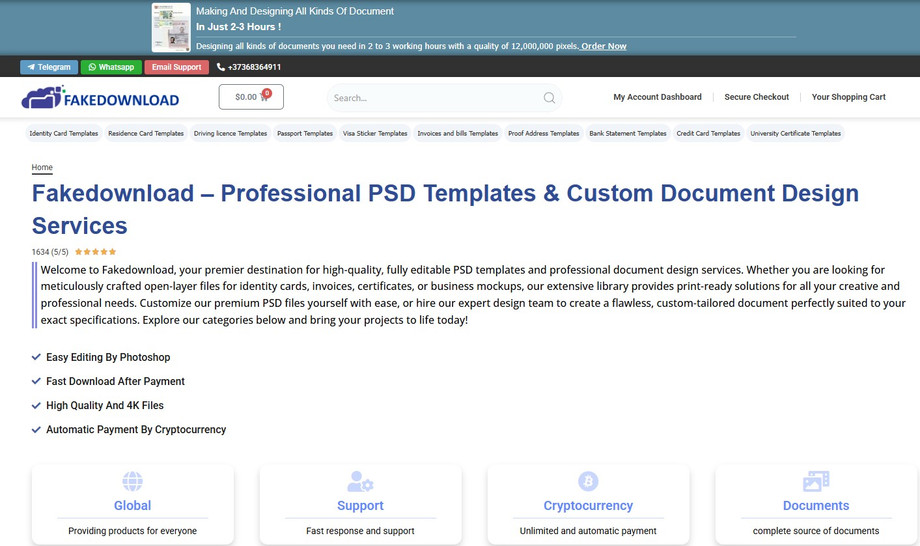Open Your Shopping Cart
This screenshot has height=546, width=920.
click(x=848, y=97)
